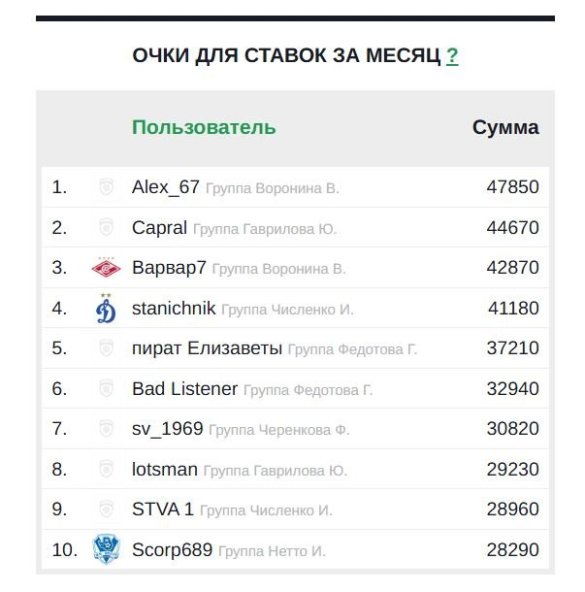Click the Spartak club logo beside Варвар7
The width and height of the screenshot is (585, 592).
(x=106, y=268)
